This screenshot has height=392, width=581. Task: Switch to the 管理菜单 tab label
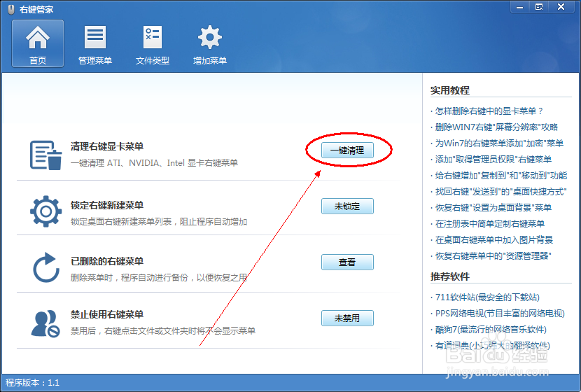tap(95, 60)
